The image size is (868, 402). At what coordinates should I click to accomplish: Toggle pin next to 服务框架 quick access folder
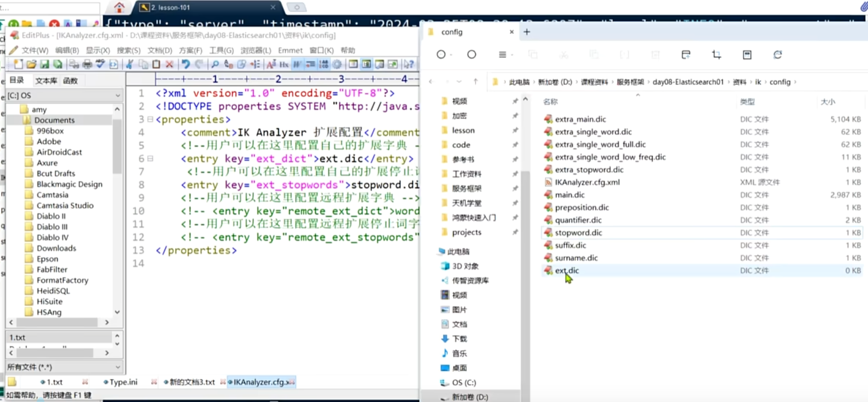(x=515, y=188)
